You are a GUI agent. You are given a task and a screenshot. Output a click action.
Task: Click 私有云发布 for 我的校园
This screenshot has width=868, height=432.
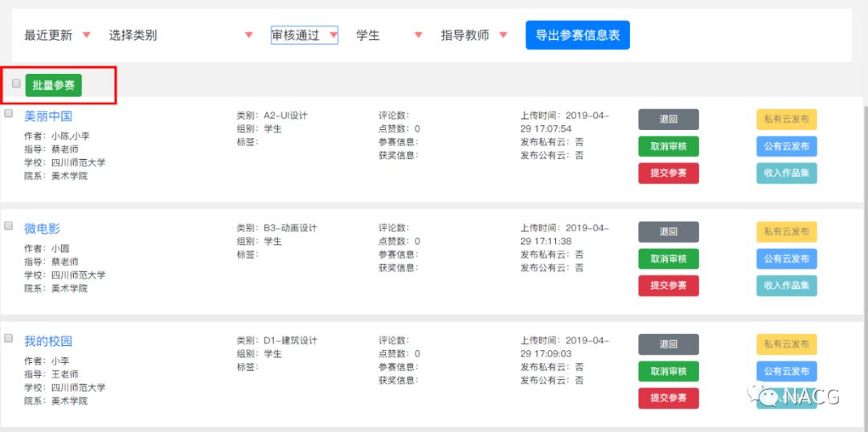787,344
